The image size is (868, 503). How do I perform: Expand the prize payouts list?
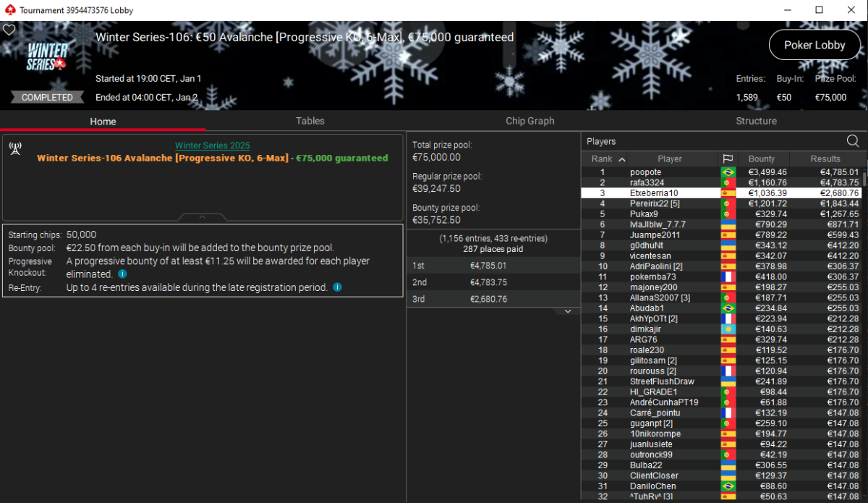pyautogui.click(x=568, y=311)
